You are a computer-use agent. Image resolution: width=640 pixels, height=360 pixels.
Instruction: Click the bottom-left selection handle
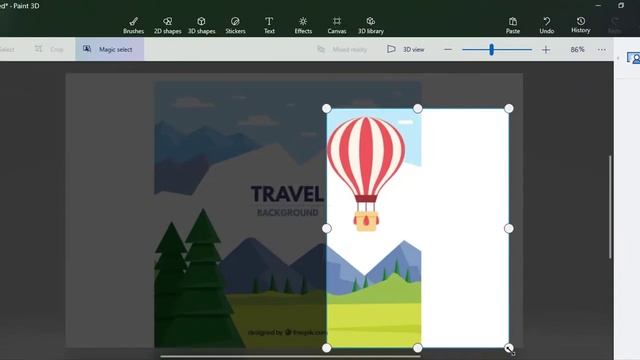(x=327, y=348)
